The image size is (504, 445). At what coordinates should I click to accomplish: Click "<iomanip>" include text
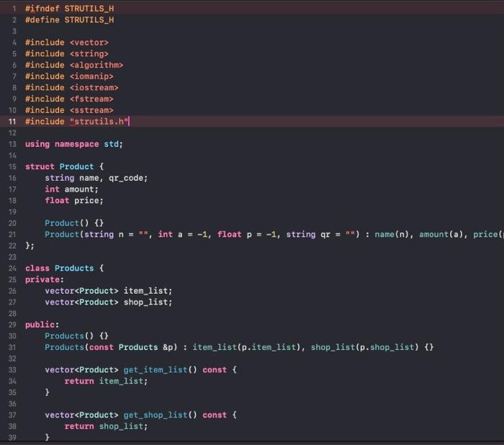91,76
